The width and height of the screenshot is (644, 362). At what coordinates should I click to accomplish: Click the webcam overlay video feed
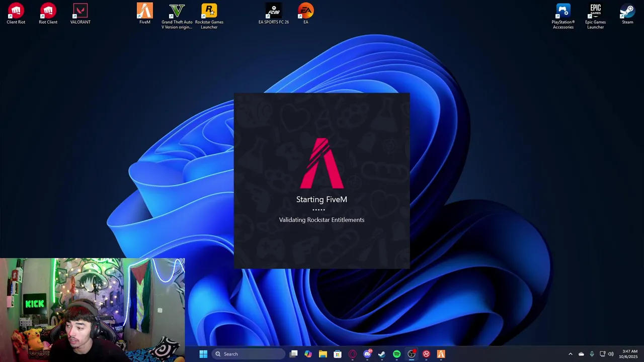[93, 310]
